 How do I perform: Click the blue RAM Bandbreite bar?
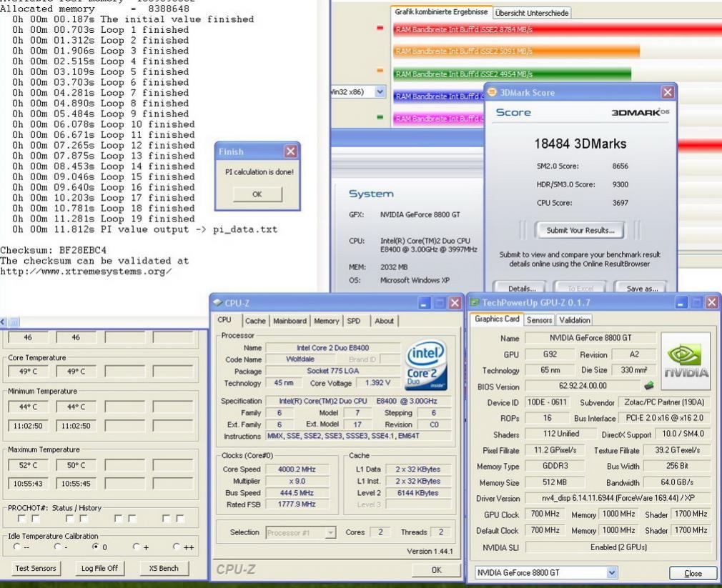pos(439,96)
